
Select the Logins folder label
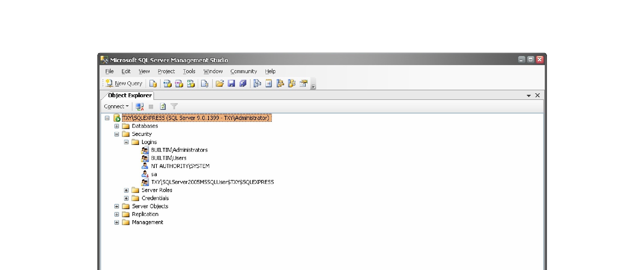coord(149,142)
